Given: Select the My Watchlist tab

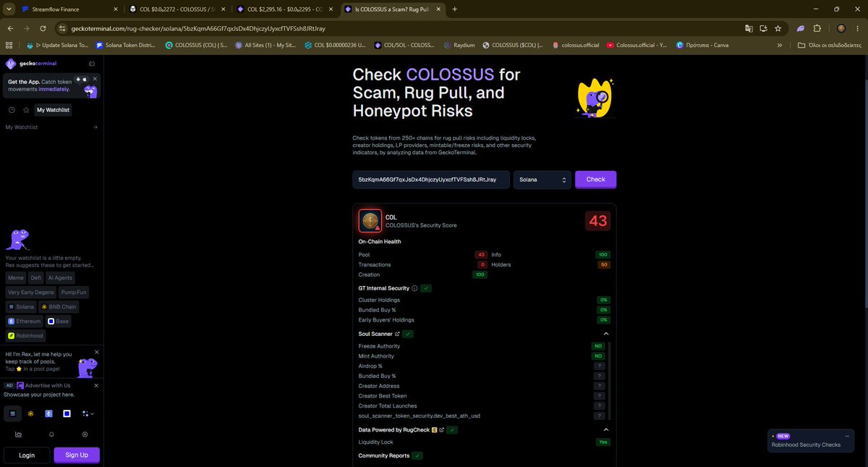Looking at the screenshot, I should pyautogui.click(x=54, y=110).
